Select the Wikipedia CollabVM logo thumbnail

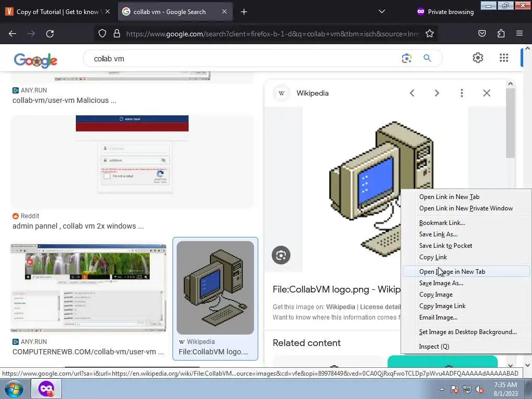point(215,288)
